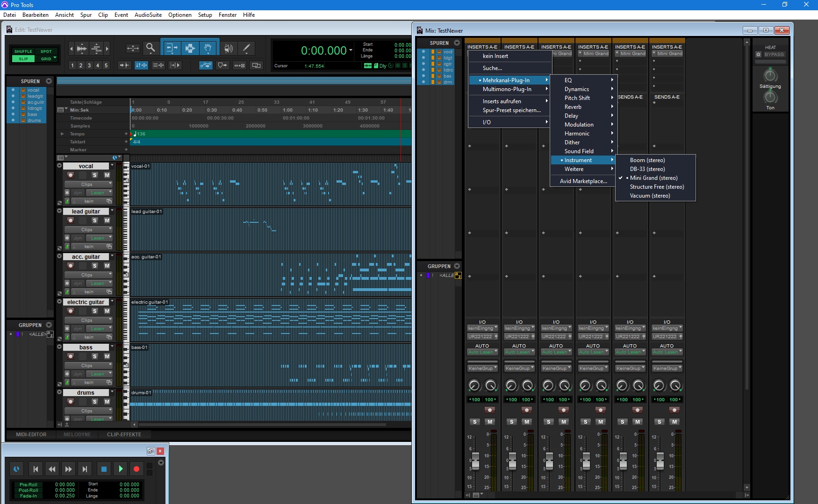The width and height of the screenshot is (818, 504).
Task: Switch to MIDI-EDITOR tab
Action: coord(31,434)
